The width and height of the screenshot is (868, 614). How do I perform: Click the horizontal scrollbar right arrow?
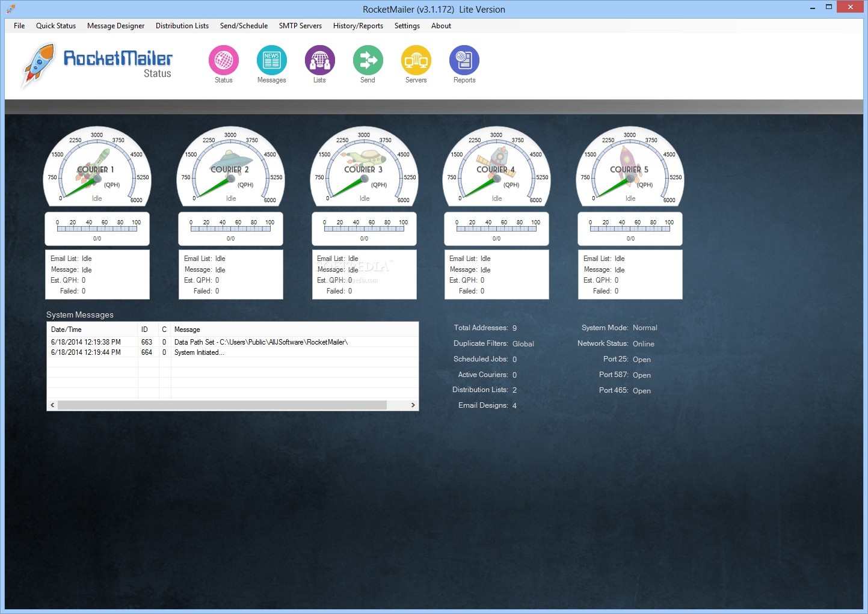coord(413,405)
